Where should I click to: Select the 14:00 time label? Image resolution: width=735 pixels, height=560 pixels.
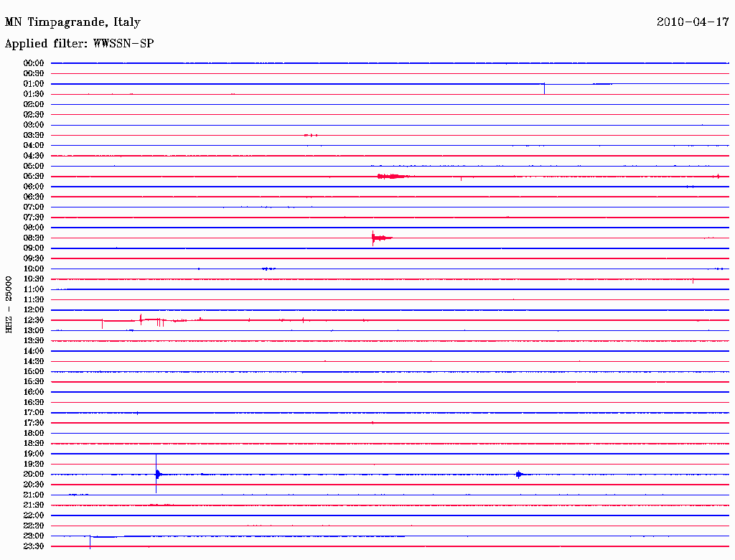tap(34, 351)
